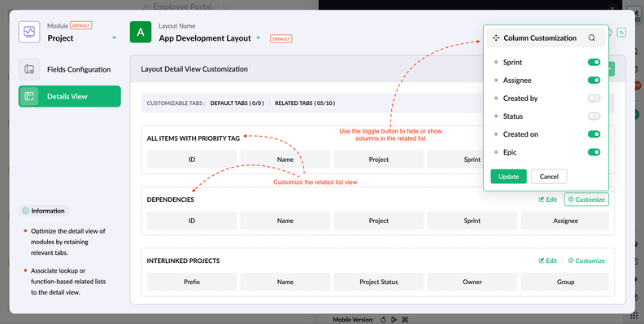
Task: Click the ALL ITEMS WITH PRIORITY TAG heading
Action: point(194,138)
